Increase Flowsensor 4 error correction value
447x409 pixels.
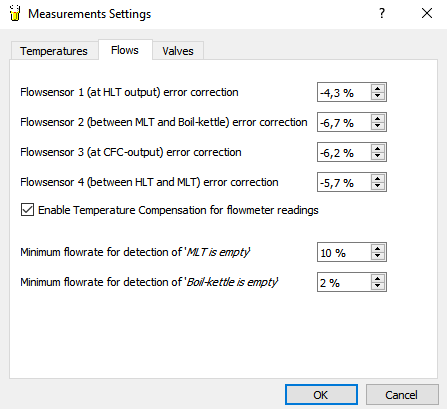click(378, 178)
